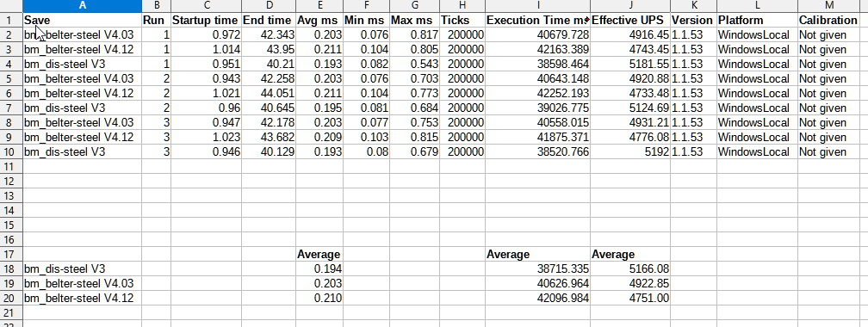Click the 'Effective UPS' header cell
The image size is (868, 327).
[630, 20]
